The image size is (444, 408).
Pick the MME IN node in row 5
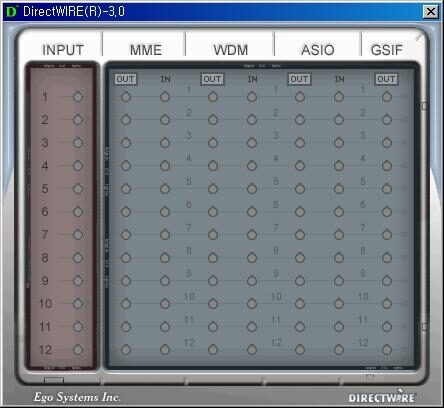tap(165, 189)
